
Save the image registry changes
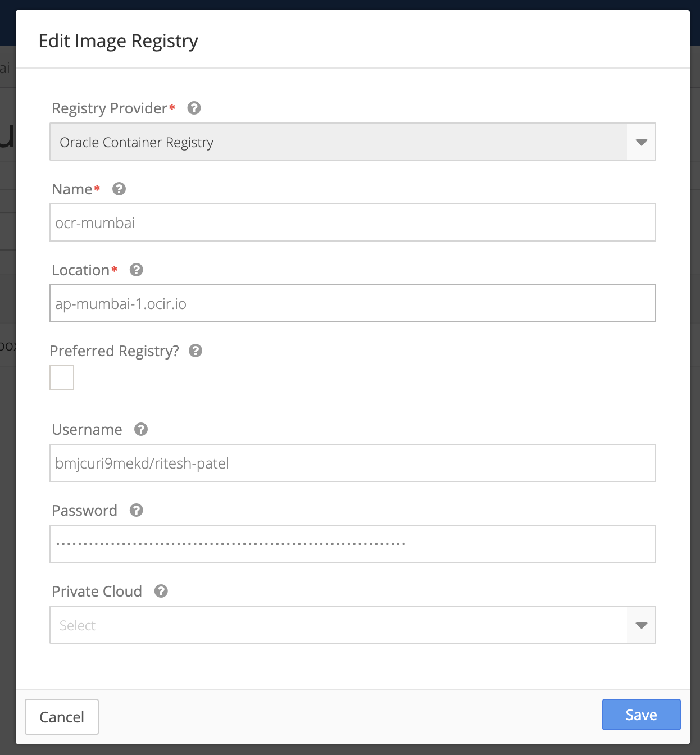tap(641, 715)
